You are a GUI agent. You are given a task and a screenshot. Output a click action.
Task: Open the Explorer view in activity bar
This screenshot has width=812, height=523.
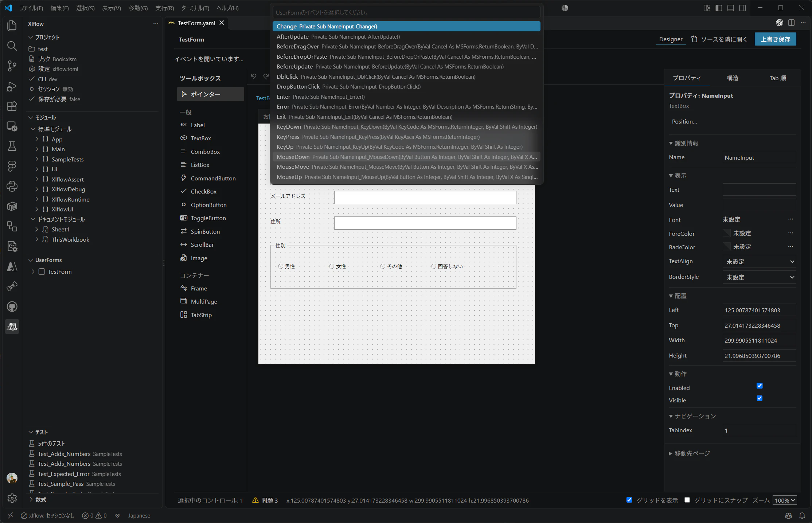[x=12, y=26]
